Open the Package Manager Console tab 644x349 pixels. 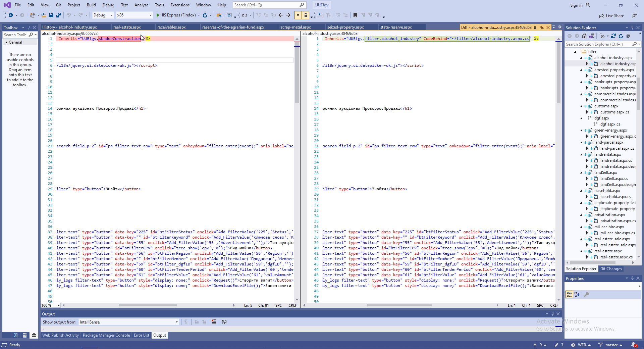click(x=106, y=335)
